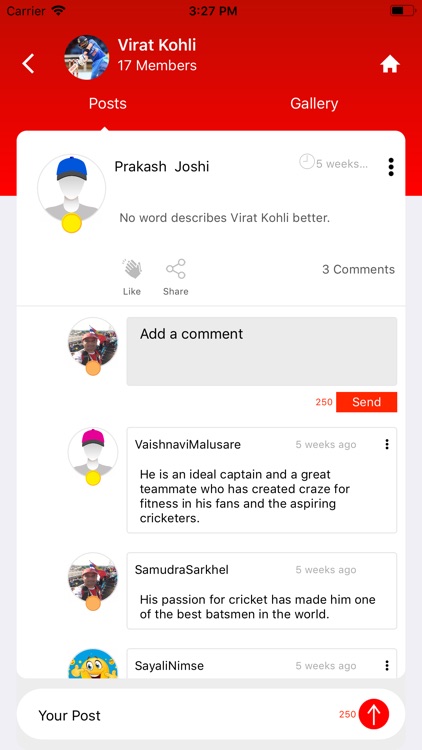Open the 3 Comments link

click(x=358, y=269)
